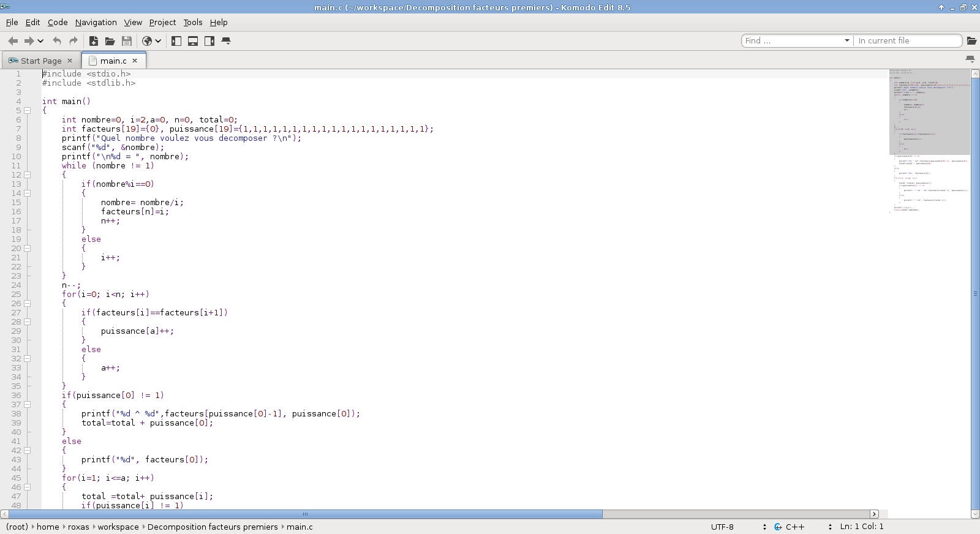Collapse the fold at line 46

pos(28,487)
